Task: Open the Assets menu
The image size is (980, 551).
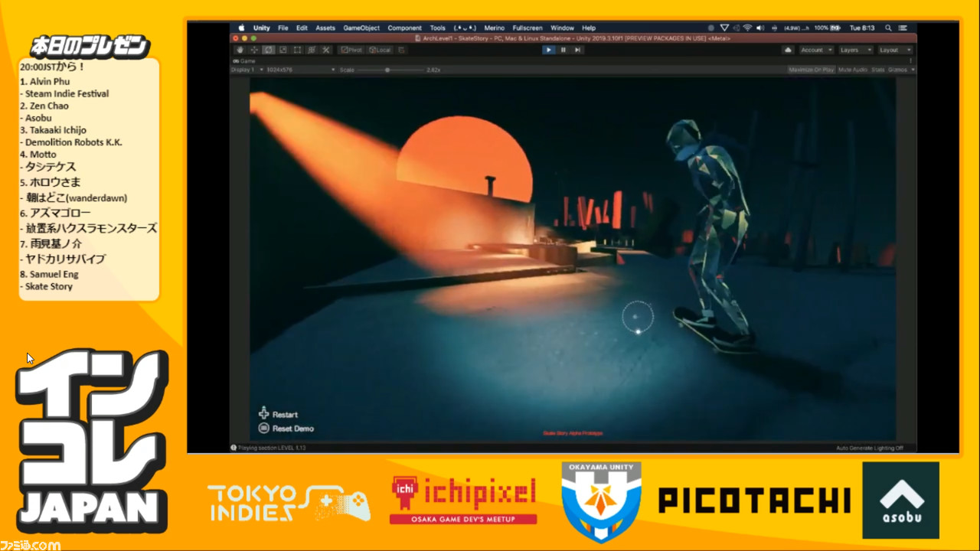Action: [x=325, y=28]
